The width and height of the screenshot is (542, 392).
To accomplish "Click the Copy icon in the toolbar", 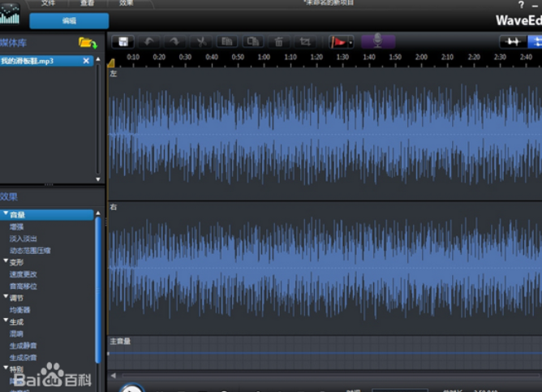I will 226,42.
